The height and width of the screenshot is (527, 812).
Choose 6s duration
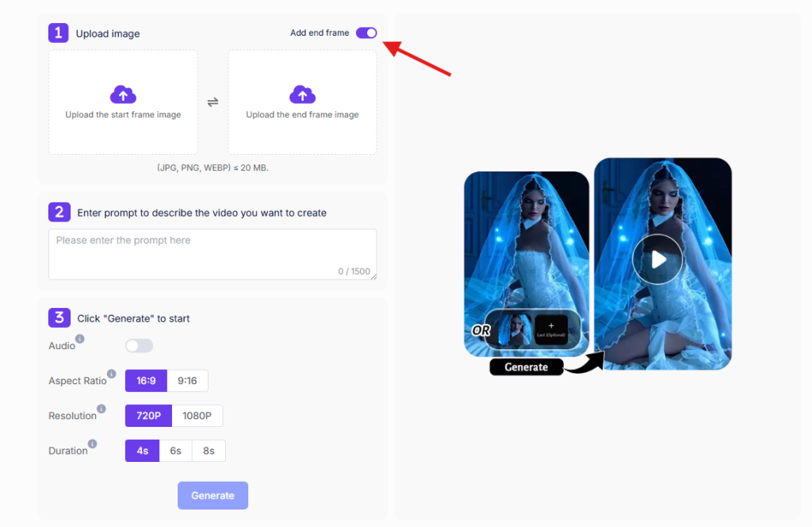(175, 450)
